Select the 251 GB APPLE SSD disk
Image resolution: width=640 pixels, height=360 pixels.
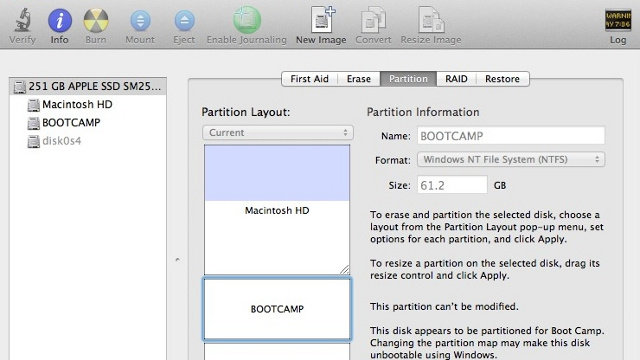point(88,87)
